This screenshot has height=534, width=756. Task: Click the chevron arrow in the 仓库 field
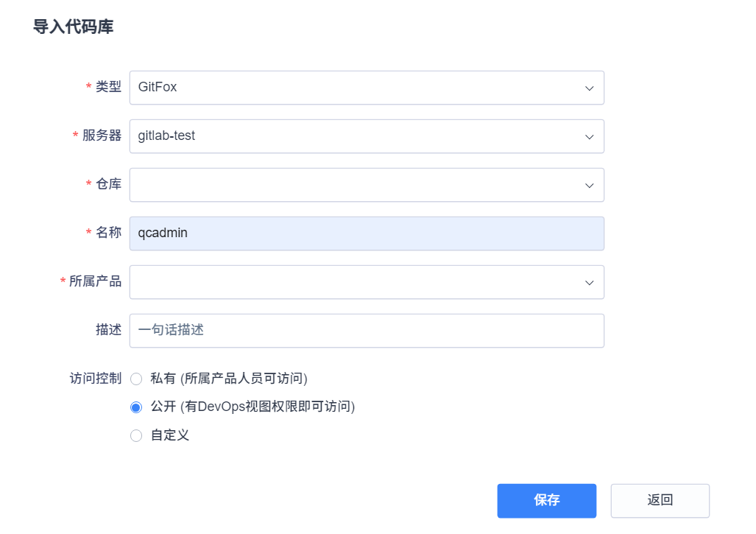[589, 185]
